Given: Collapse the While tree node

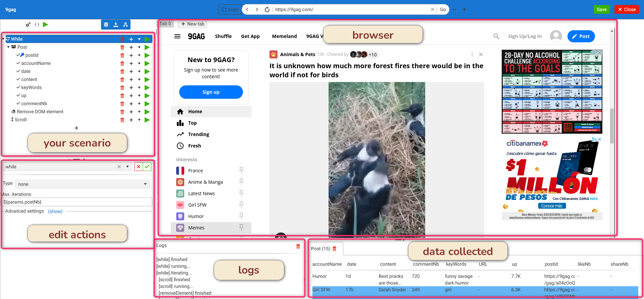Looking at the screenshot, I should click(3, 39).
